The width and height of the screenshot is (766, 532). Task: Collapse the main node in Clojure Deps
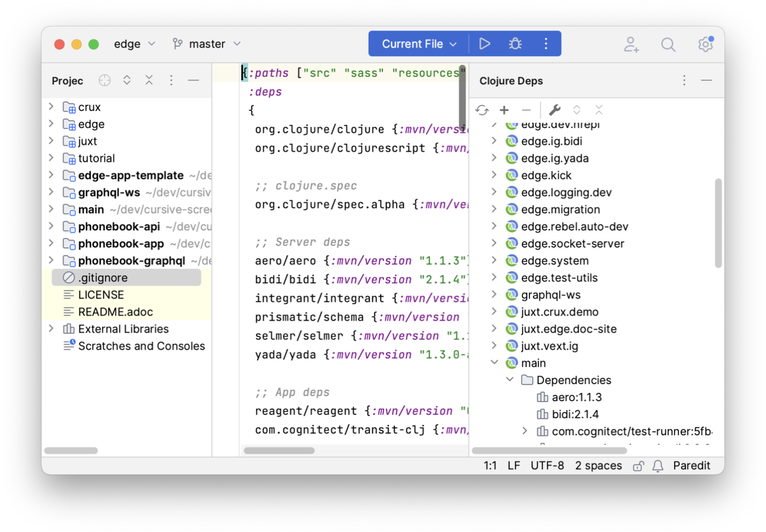(494, 362)
